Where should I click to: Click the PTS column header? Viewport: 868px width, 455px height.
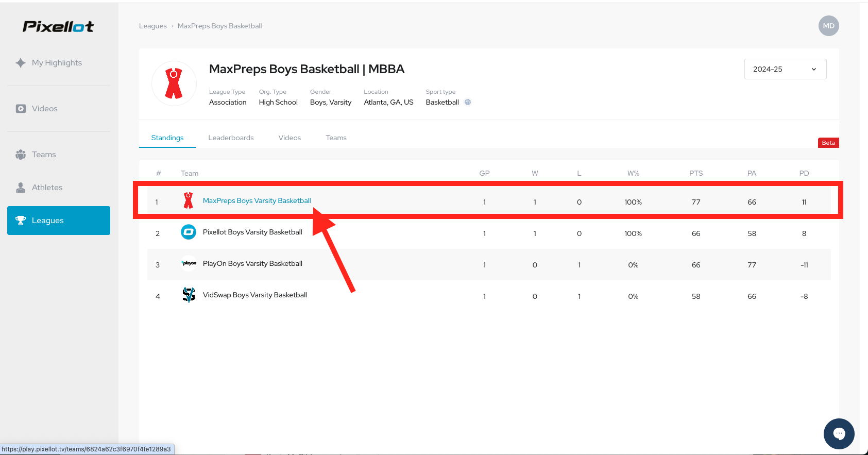pyautogui.click(x=696, y=173)
